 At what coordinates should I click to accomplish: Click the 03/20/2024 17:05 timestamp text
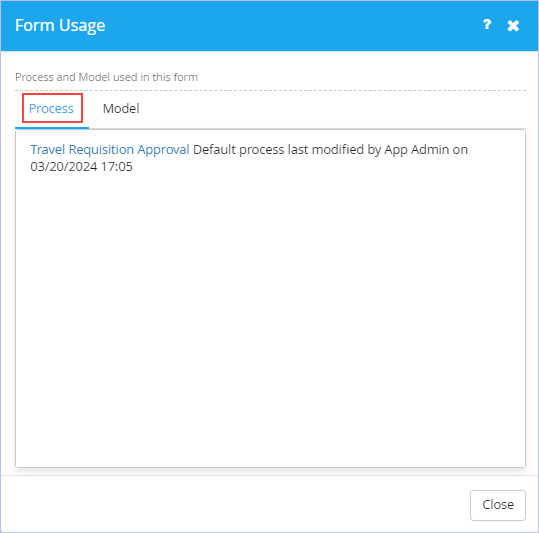pos(81,167)
